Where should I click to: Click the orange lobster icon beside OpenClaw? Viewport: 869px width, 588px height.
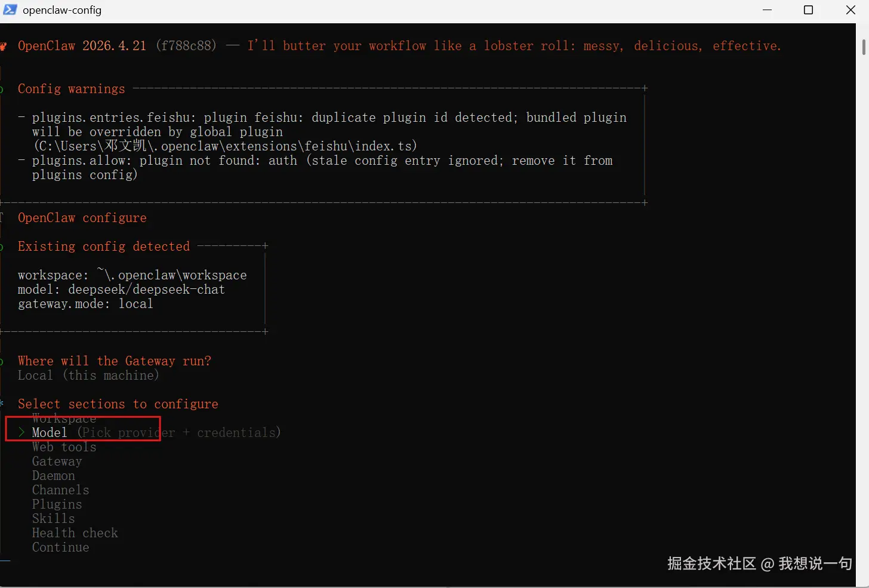coord(4,46)
